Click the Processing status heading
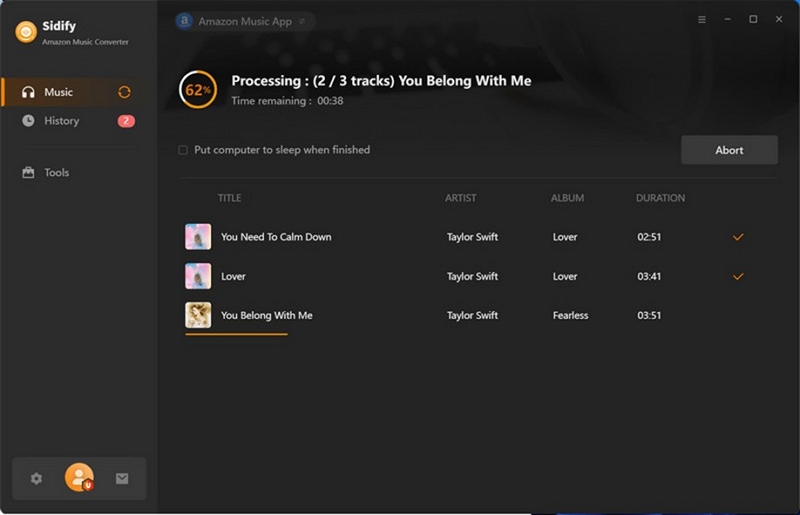The height and width of the screenshot is (515, 800). click(x=381, y=81)
